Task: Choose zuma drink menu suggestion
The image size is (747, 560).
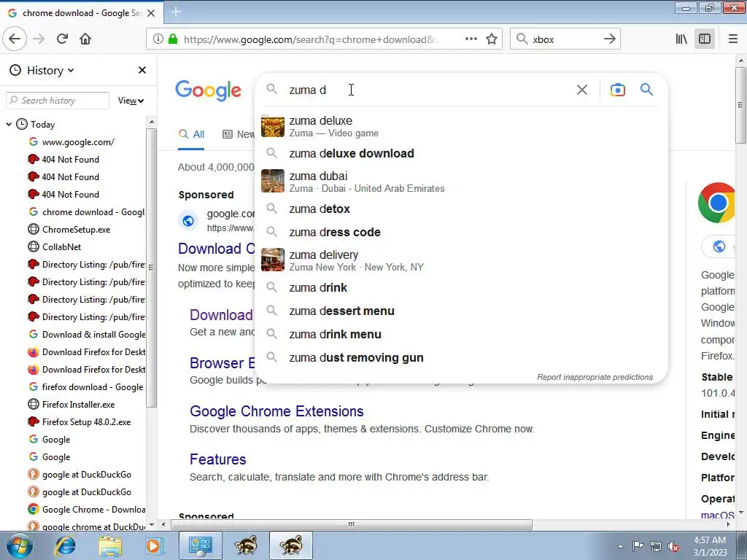Action: tap(461, 334)
